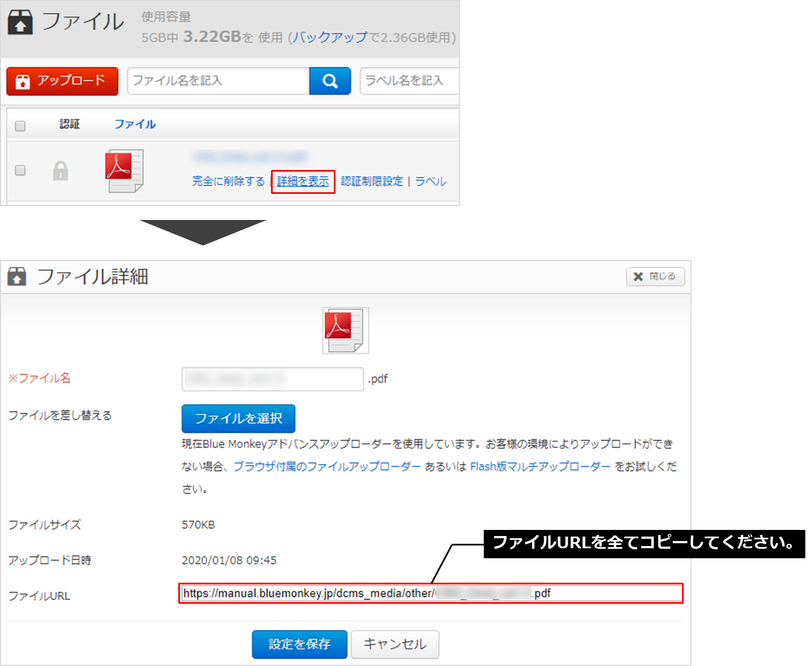The height and width of the screenshot is (666, 812).
Task: Click the lock icon in the 認証 column
Action: tap(61, 171)
